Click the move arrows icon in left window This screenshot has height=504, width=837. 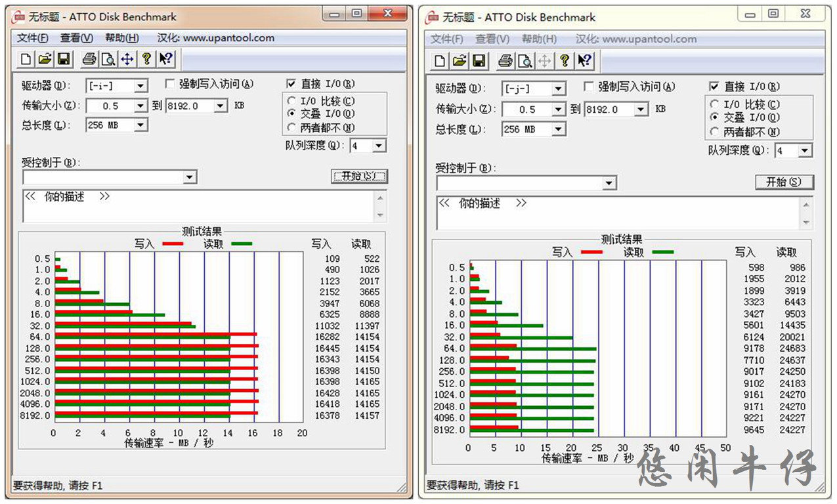coord(127,59)
